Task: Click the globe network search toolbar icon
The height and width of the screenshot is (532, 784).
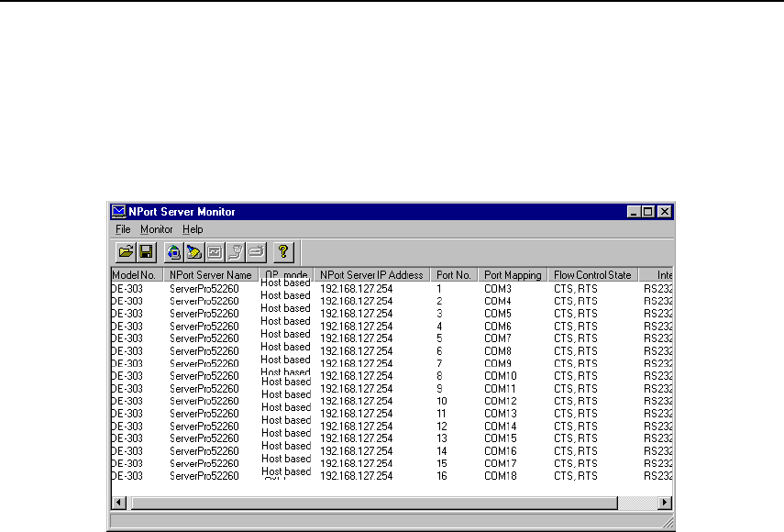Action: pyautogui.click(x=173, y=252)
